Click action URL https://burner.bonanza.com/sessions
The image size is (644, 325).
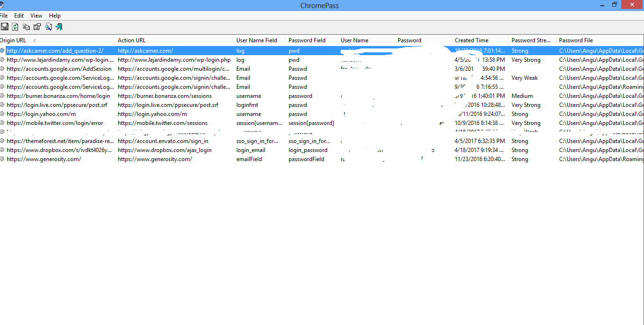165,96
